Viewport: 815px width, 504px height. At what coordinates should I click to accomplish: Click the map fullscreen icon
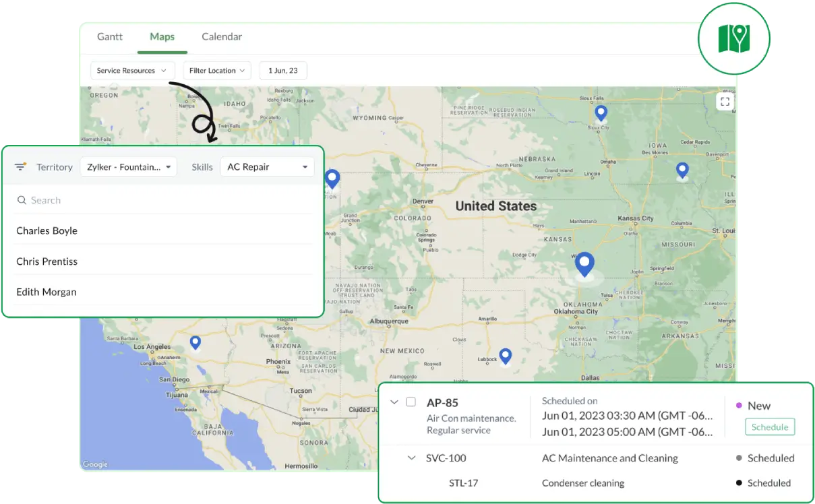coord(725,102)
